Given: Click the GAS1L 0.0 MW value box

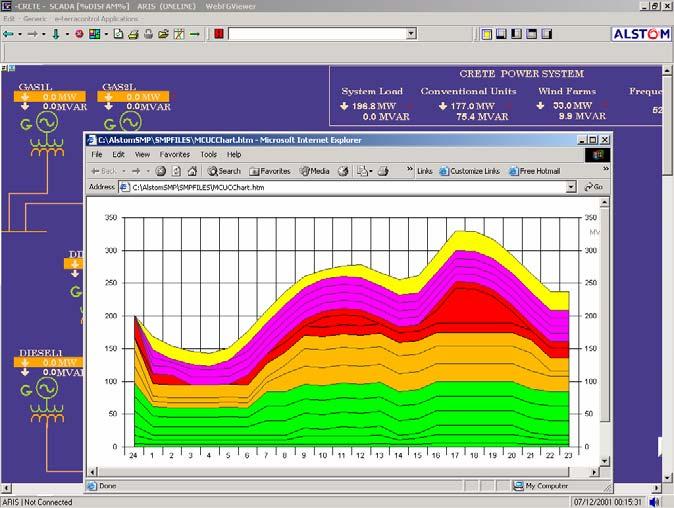Looking at the screenshot, I should coord(50,97).
